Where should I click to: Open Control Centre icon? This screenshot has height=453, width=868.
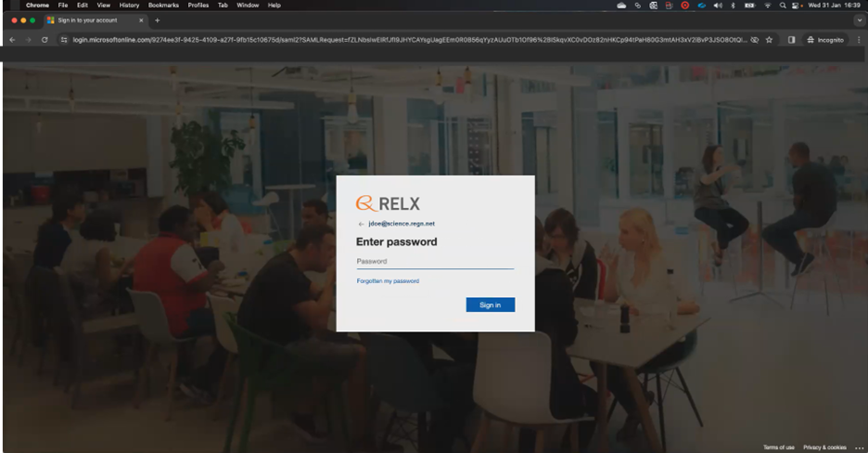click(796, 5)
